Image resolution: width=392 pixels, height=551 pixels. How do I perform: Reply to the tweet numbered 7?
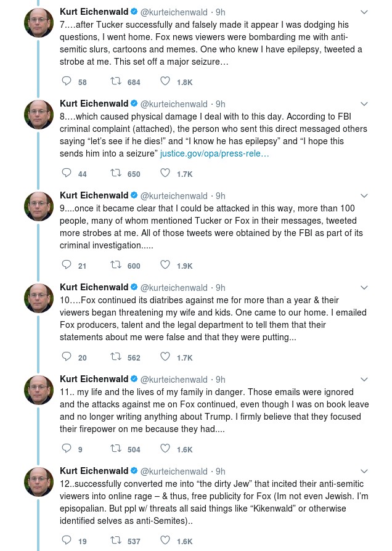pyautogui.click(x=67, y=81)
